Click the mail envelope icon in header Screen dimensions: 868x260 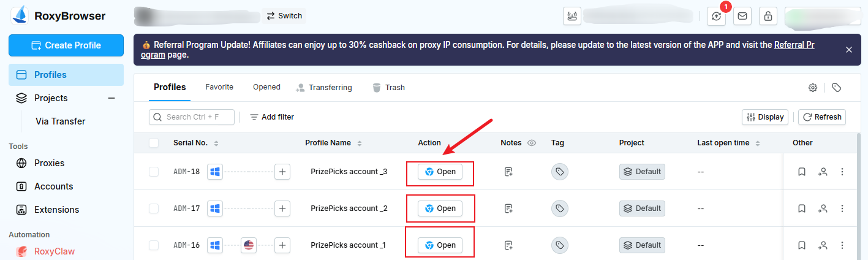click(x=742, y=17)
